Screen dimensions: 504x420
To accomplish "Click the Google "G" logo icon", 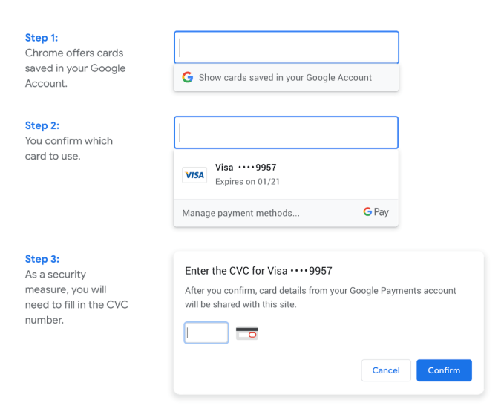I will (x=188, y=77).
